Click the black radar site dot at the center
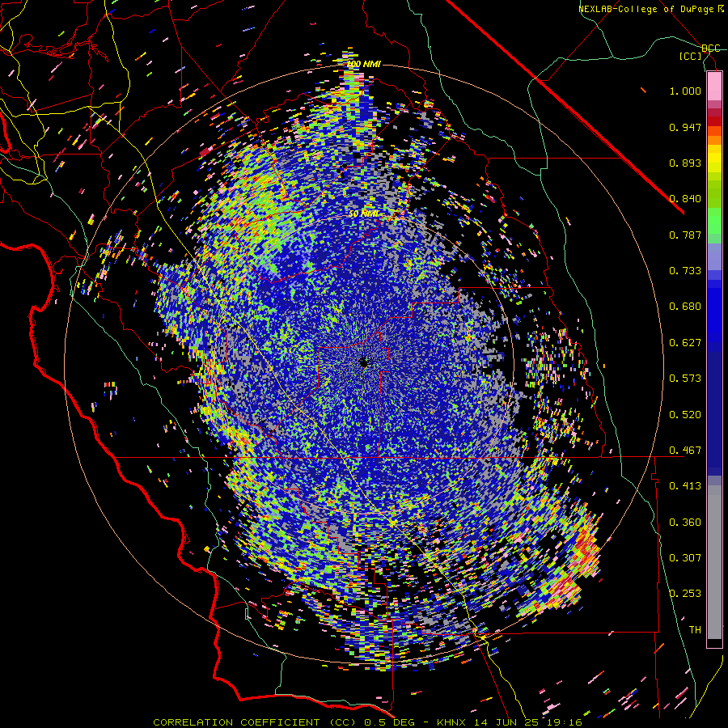The width and height of the screenshot is (728, 728). [363, 363]
